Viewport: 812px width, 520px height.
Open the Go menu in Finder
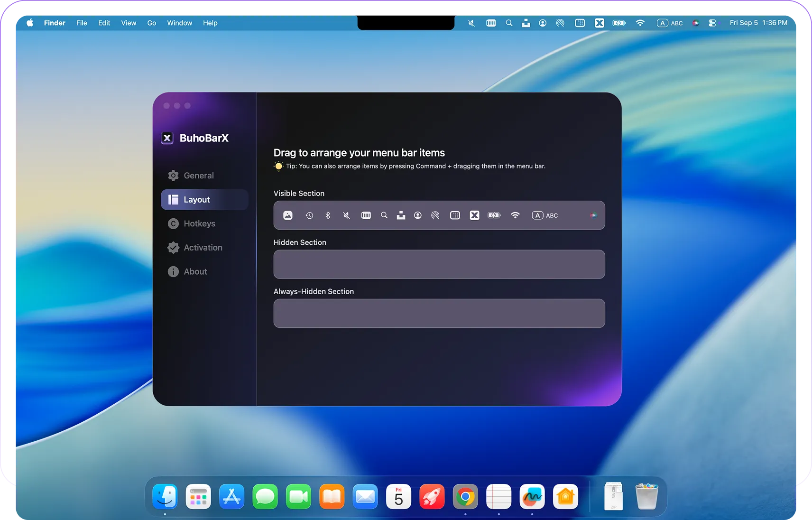click(x=151, y=23)
